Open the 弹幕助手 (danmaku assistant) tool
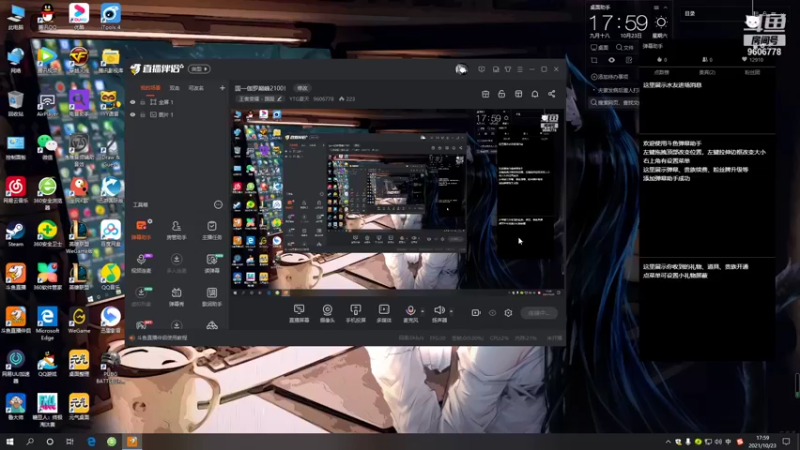 141,229
